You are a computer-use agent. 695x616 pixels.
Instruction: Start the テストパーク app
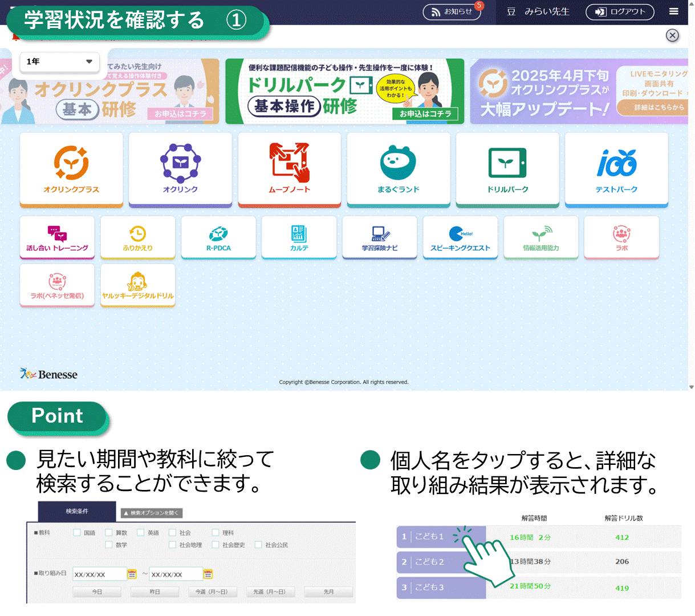616,169
